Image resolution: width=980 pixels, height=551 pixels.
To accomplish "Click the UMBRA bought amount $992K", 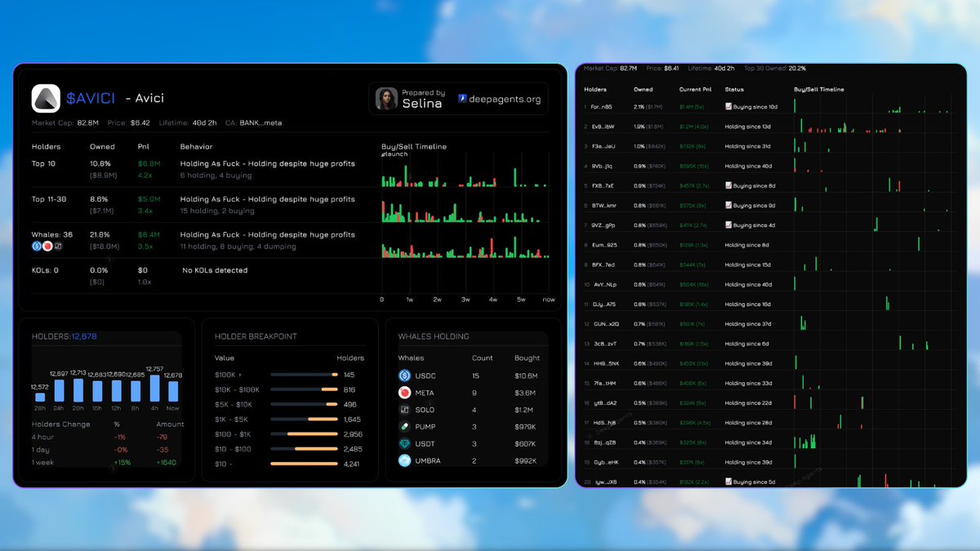I will click(x=525, y=460).
